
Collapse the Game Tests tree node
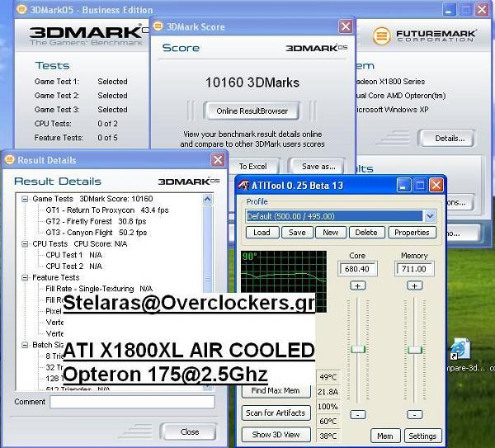point(25,199)
